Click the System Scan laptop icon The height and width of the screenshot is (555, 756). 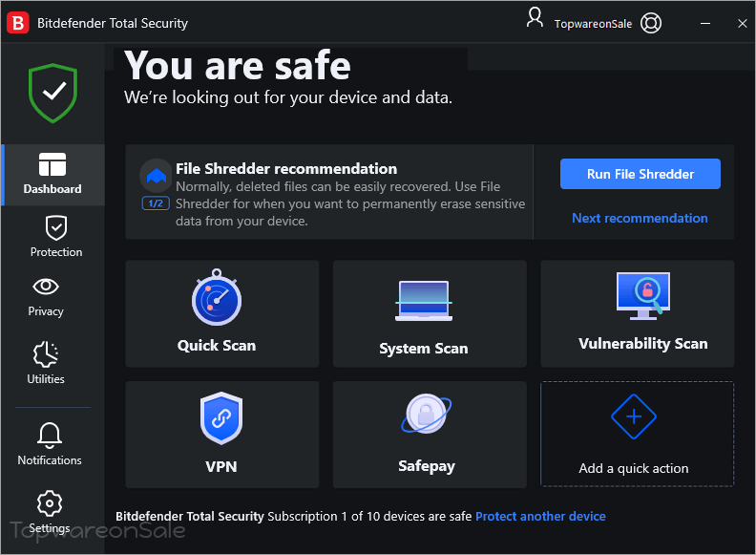click(x=424, y=301)
